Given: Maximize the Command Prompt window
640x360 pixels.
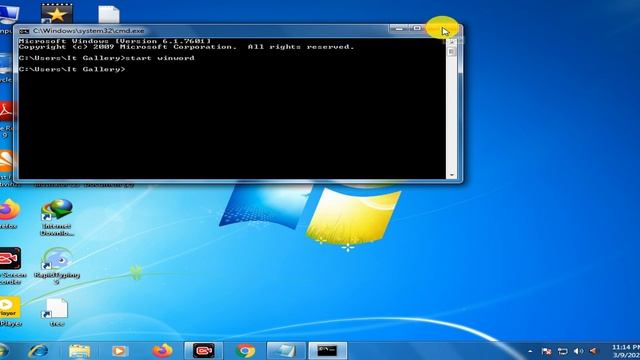Looking at the screenshot, I should [417, 29].
